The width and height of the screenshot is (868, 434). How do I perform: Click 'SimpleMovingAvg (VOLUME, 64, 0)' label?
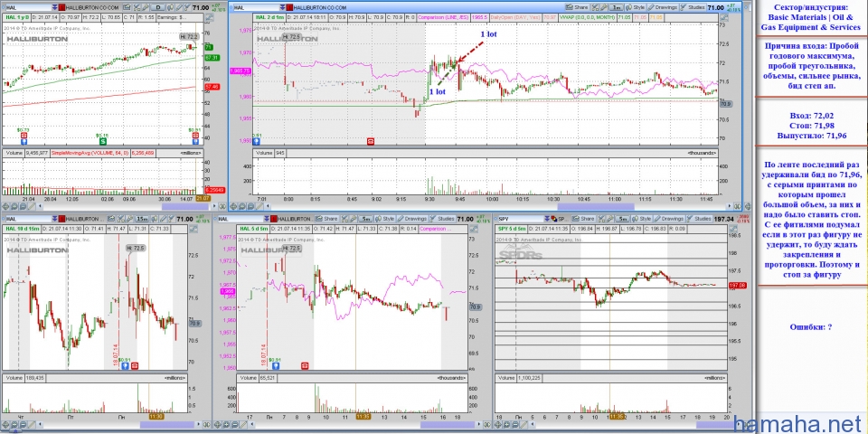pyautogui.click(x=90, y=152)
